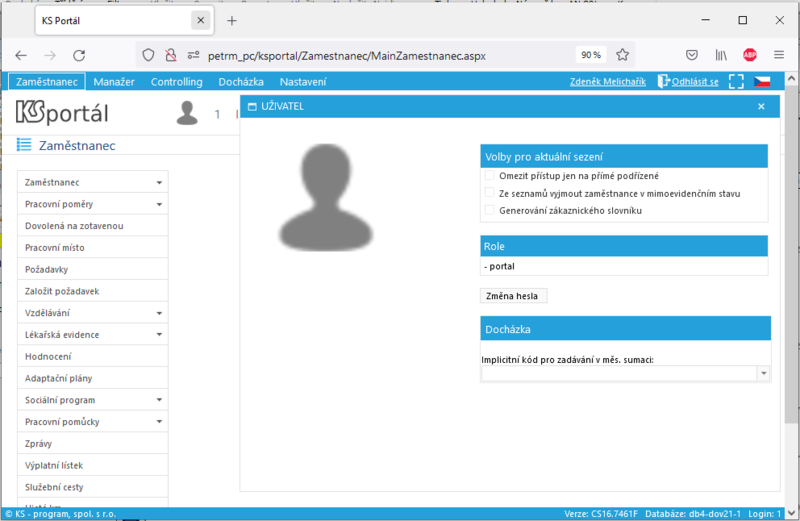The image size is (800, 521).
Task: Click the Odhlásit se link
Action: (694, 82)
